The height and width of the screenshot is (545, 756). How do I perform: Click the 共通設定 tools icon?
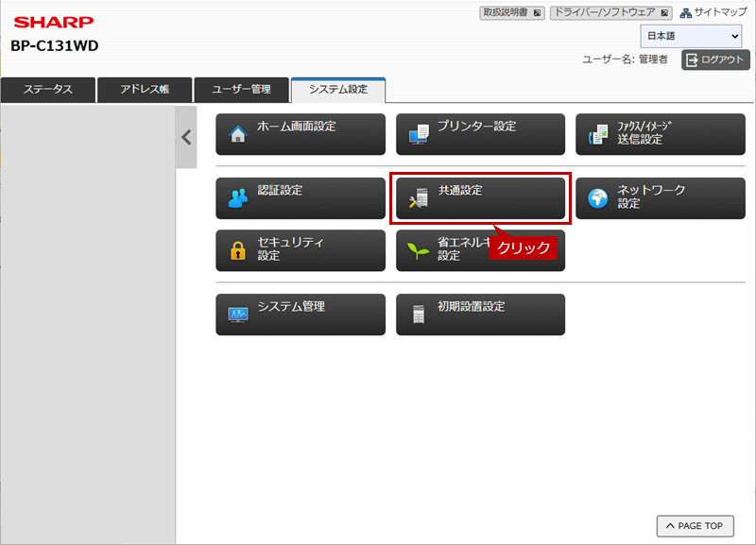(x=418, y=197)
